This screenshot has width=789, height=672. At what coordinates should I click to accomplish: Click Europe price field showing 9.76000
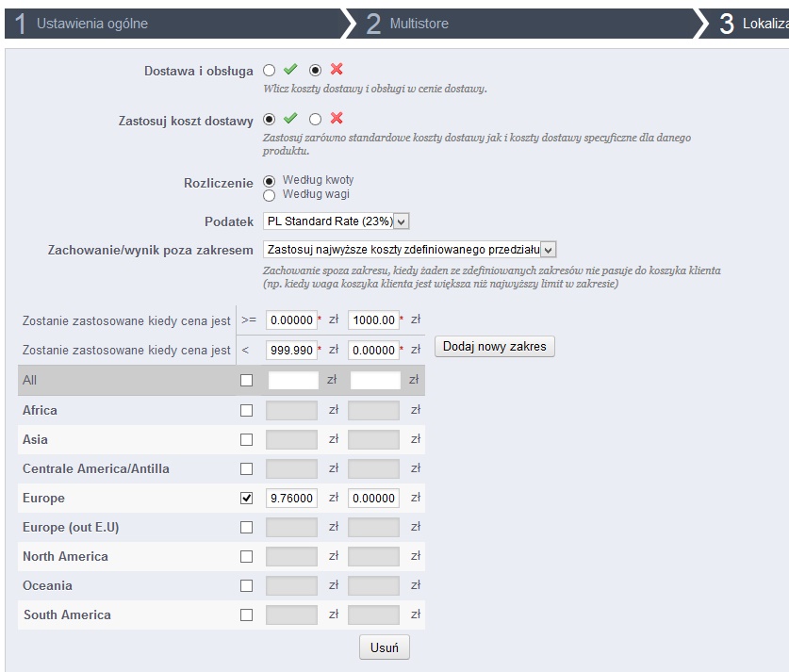pyautogui.click(x=291, y=499)
